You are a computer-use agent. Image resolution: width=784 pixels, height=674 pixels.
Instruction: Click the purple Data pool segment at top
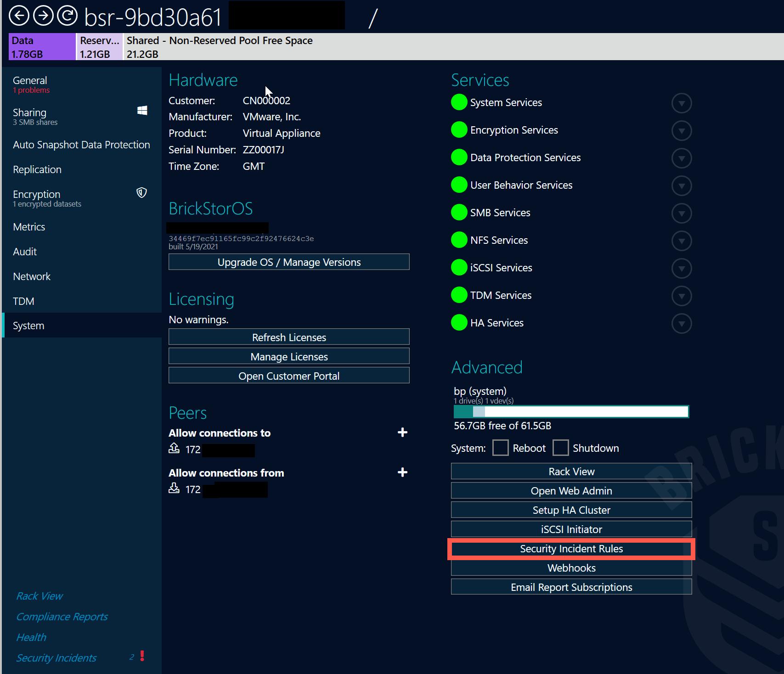click(41, 46)
